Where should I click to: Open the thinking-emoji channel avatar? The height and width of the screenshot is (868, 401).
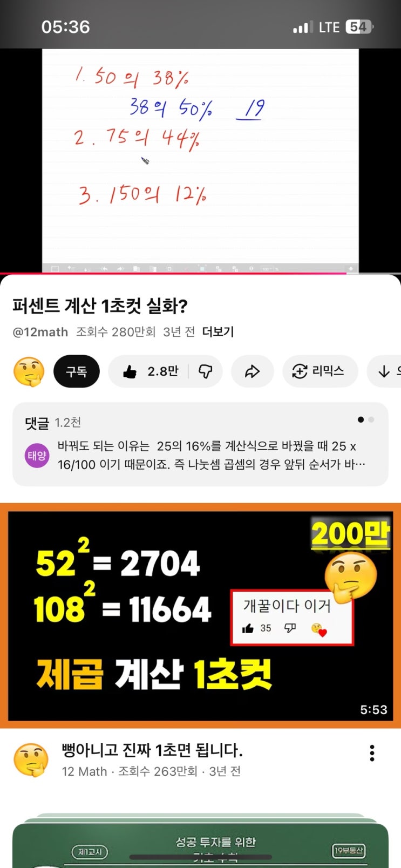pos(29,371)
